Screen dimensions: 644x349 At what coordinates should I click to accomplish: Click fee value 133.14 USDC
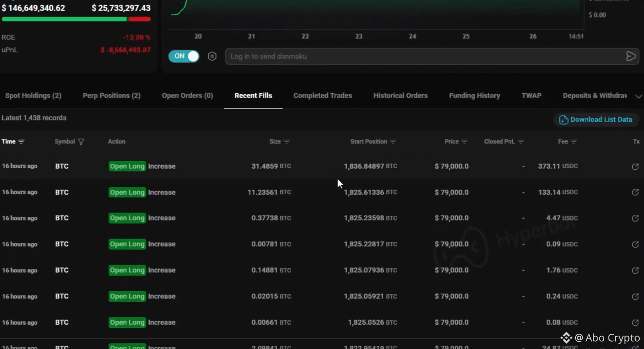pos(558,192)
